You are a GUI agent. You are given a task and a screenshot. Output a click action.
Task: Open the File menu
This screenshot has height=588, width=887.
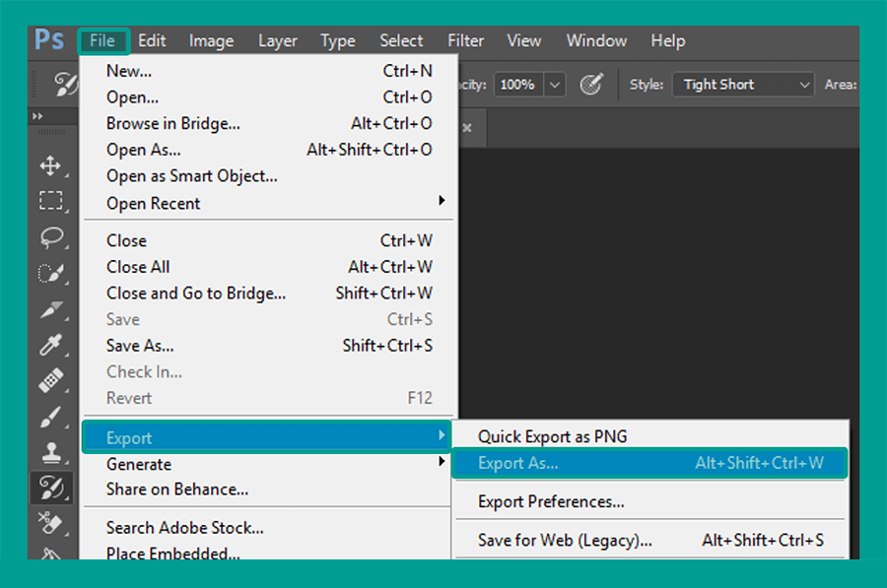click(102, 40)
